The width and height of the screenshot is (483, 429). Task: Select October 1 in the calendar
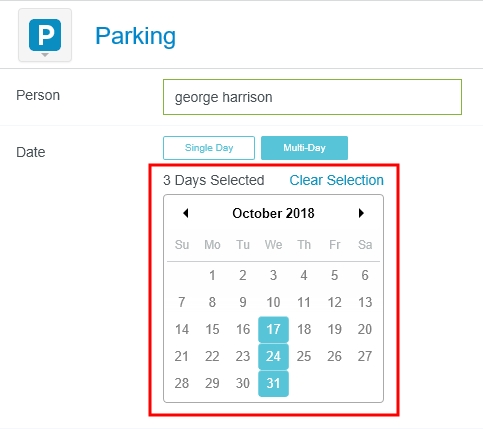pos(212,275)
